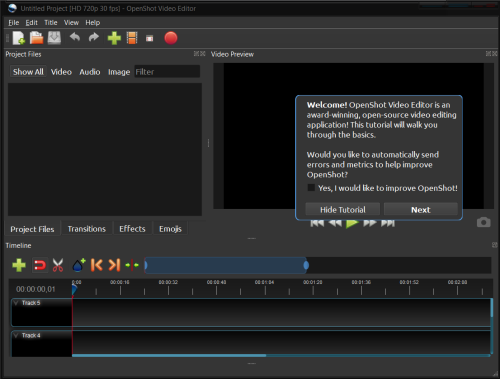500x379 pixels.
Task: Save the current frame with the camera icon
Action: 483,222
